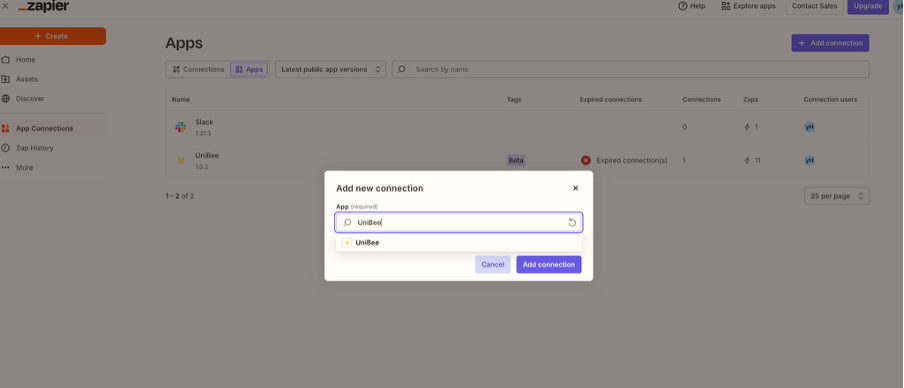Click the user avatar in the top bar
Screen dimensions: 904x388
[899, 6]
